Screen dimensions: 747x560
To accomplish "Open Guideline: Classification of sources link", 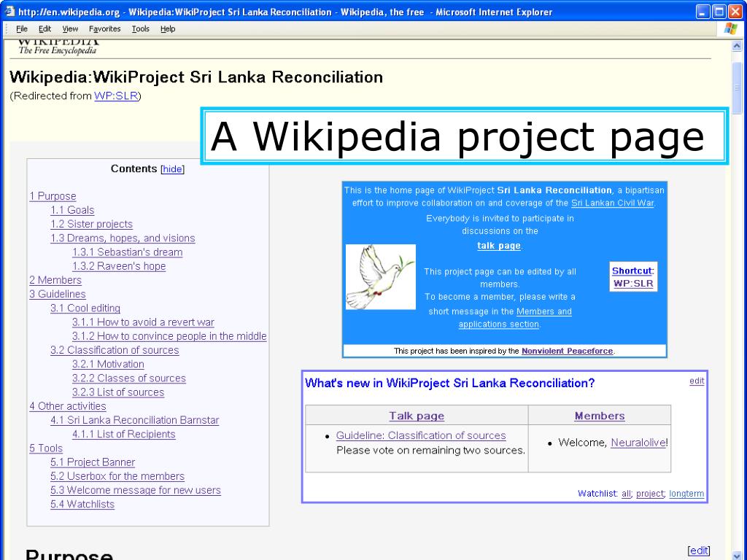I will coord(421,435).
